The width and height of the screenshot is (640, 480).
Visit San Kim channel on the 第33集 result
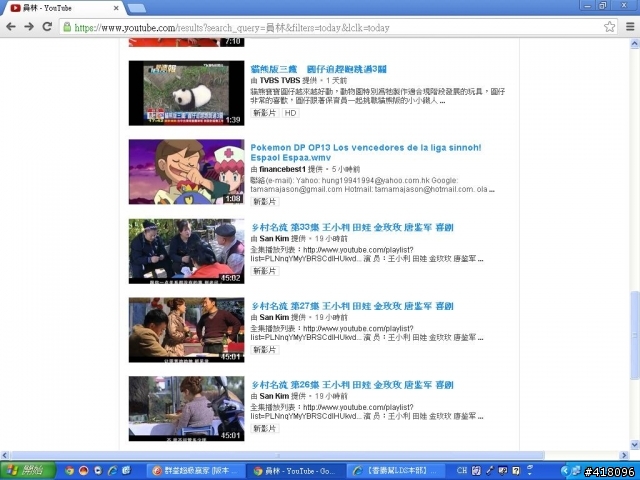274,238
